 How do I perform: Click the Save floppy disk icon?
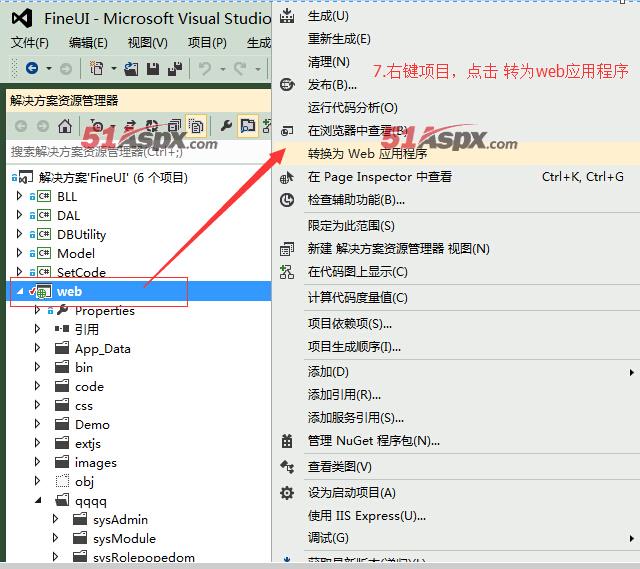click(153, 69)
